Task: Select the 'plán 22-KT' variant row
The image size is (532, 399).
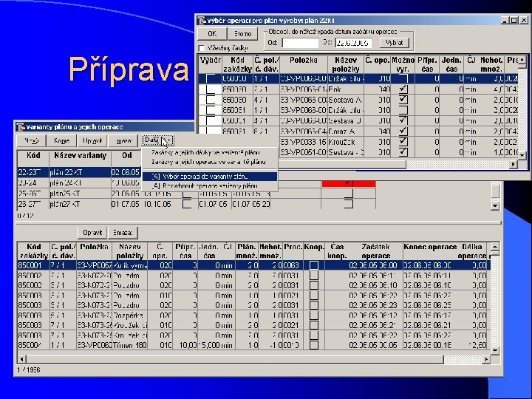Action: [79, 172]
